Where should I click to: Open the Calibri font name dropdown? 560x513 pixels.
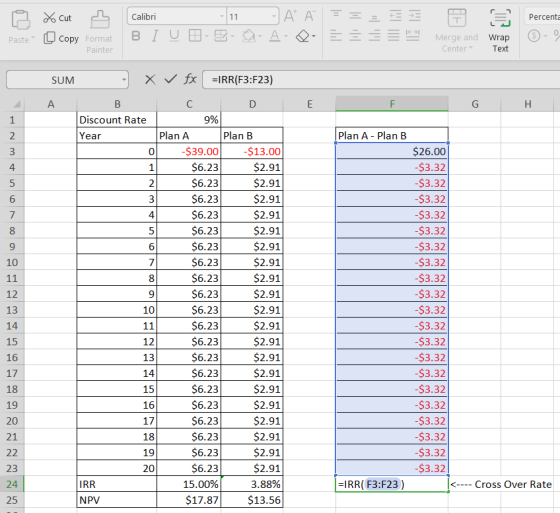[221, 16]
